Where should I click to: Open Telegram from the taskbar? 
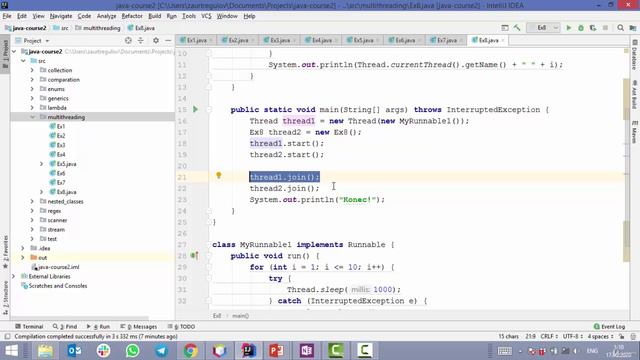[161, 351]
